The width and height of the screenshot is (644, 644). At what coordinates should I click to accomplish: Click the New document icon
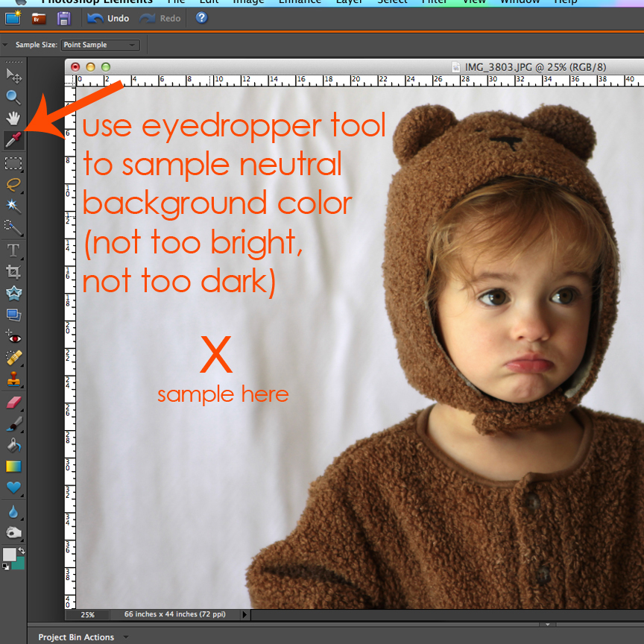pos(13,18)
